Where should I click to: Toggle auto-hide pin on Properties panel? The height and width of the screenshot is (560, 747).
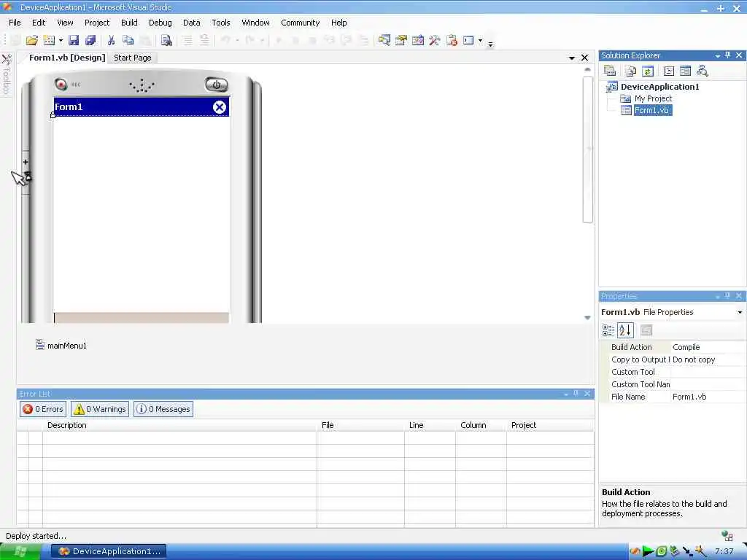point(727,296)
